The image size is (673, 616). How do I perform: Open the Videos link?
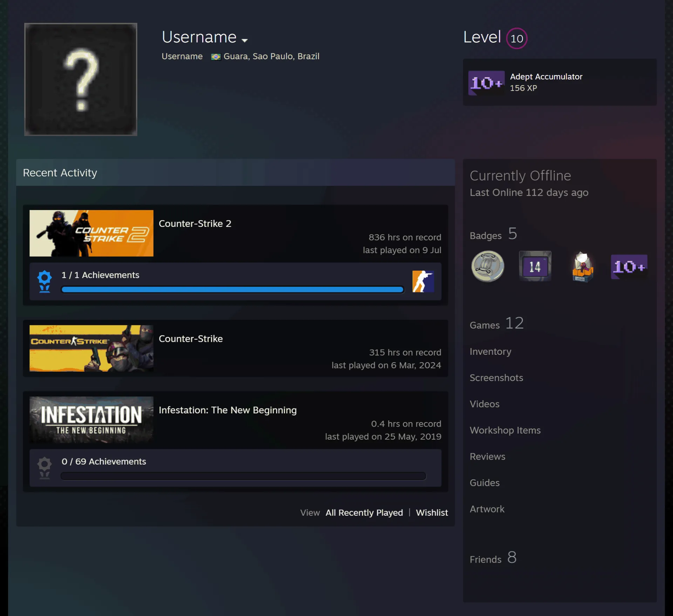pyautogui.click(x=484, y=404)
